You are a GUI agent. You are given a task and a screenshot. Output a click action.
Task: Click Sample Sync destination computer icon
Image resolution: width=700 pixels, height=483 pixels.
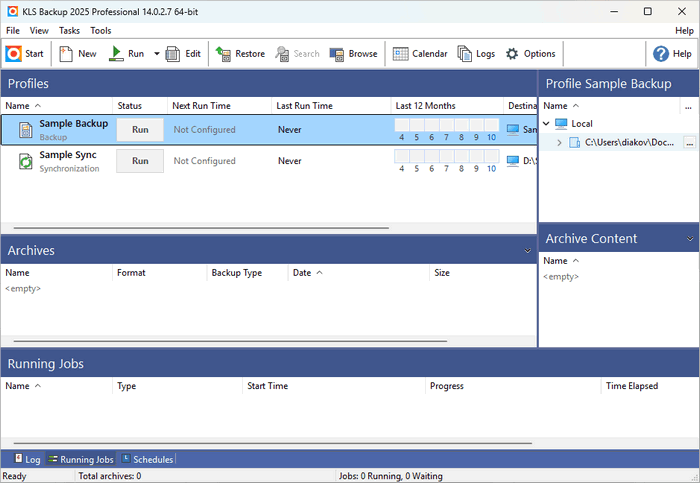tap(513, 161)
